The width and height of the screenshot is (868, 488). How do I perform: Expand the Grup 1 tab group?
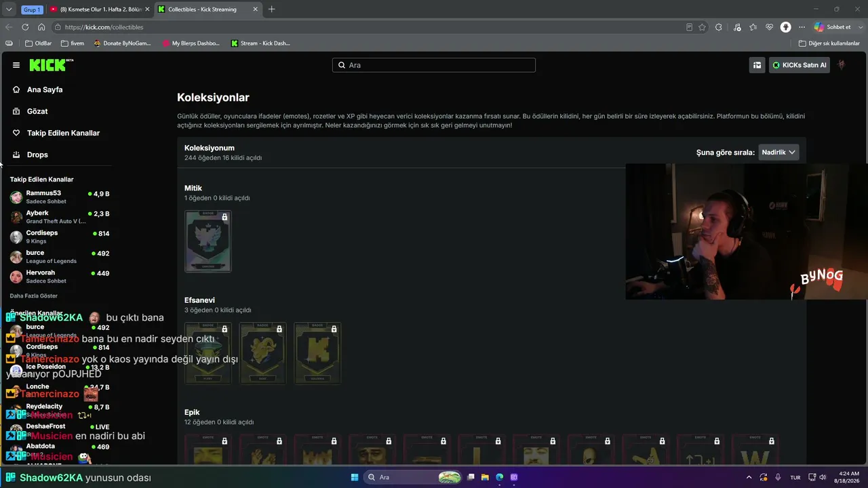(31, 9)
